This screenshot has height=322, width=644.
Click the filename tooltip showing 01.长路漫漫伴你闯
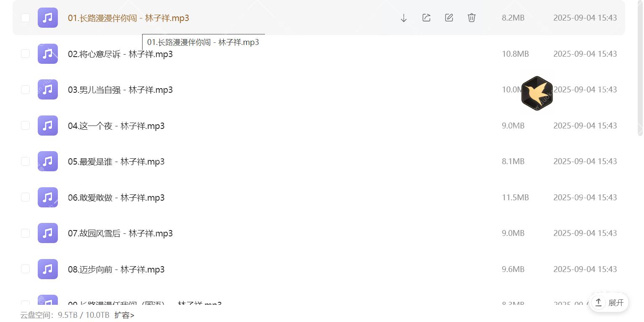pyautogui.click(x=203, y=42)
